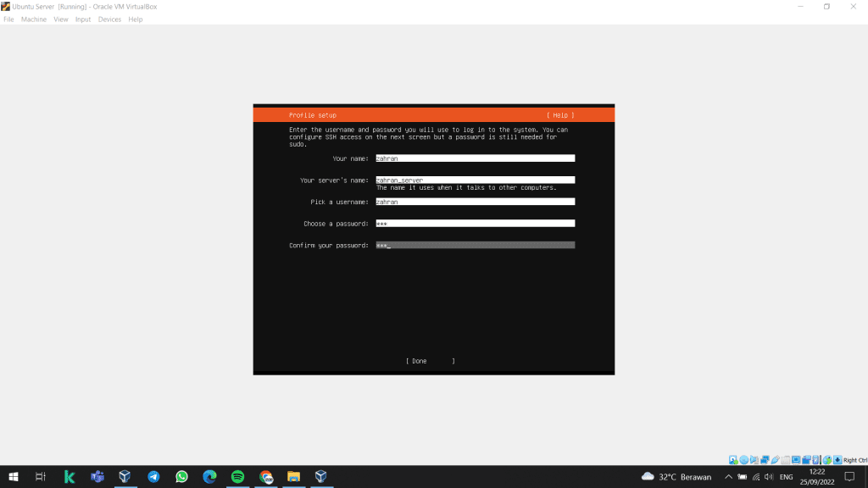This screenshot has width=868, height=488.
Task: Open Telegram from the taskbar
Action: point(153,476)
